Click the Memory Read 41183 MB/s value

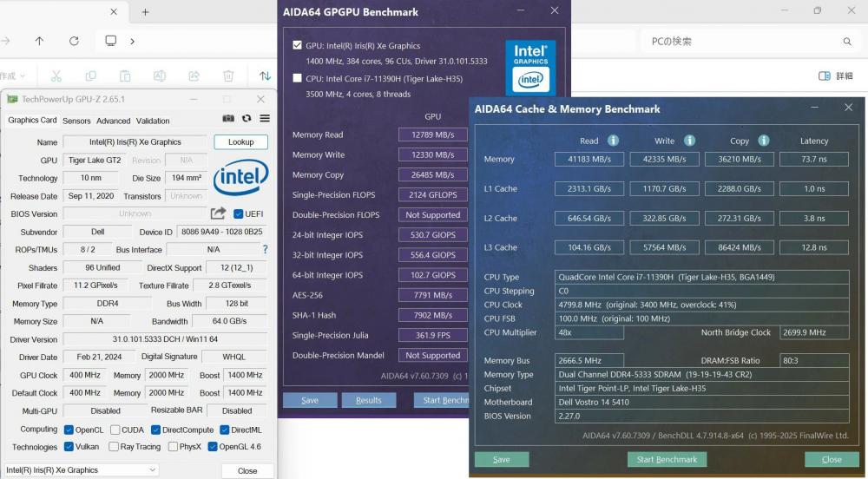(x=589, y=159)
